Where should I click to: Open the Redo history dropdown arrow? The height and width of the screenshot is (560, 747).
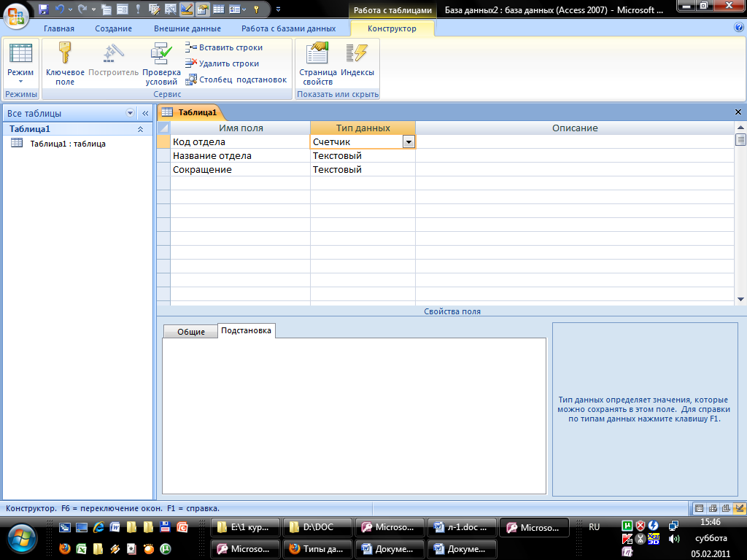93,9
